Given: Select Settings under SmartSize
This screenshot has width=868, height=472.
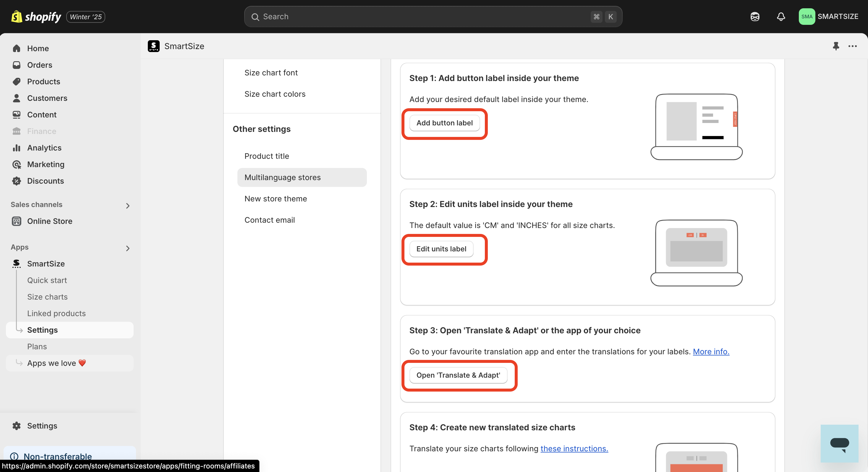Looking at the screenshot, I should coord(70,330).
